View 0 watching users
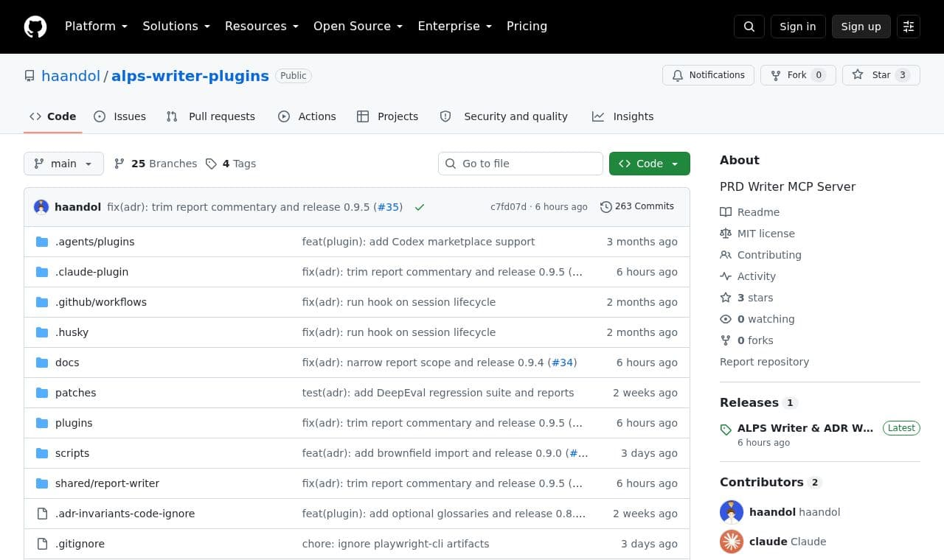This screenshot has height=560, width=944. click(x=757, y=319)
